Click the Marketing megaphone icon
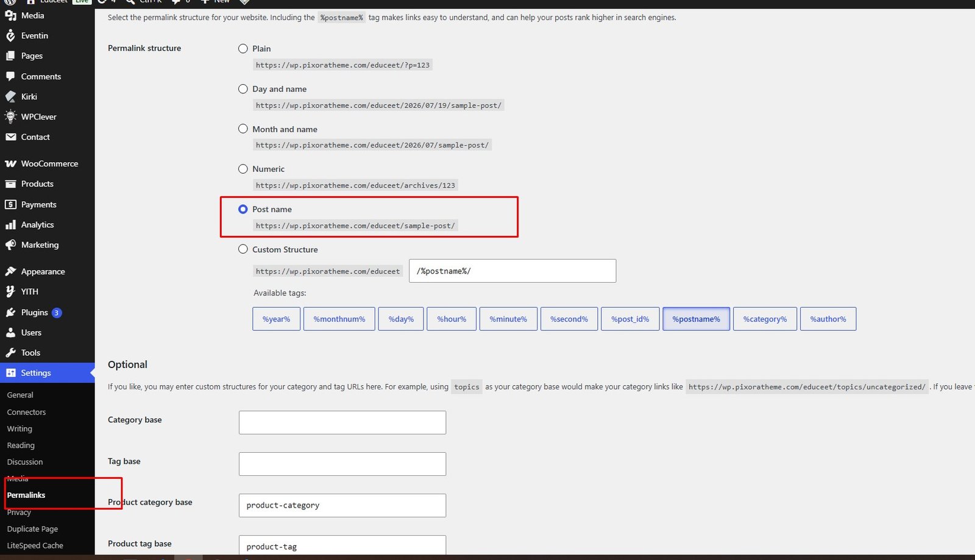 coord(10,245)
